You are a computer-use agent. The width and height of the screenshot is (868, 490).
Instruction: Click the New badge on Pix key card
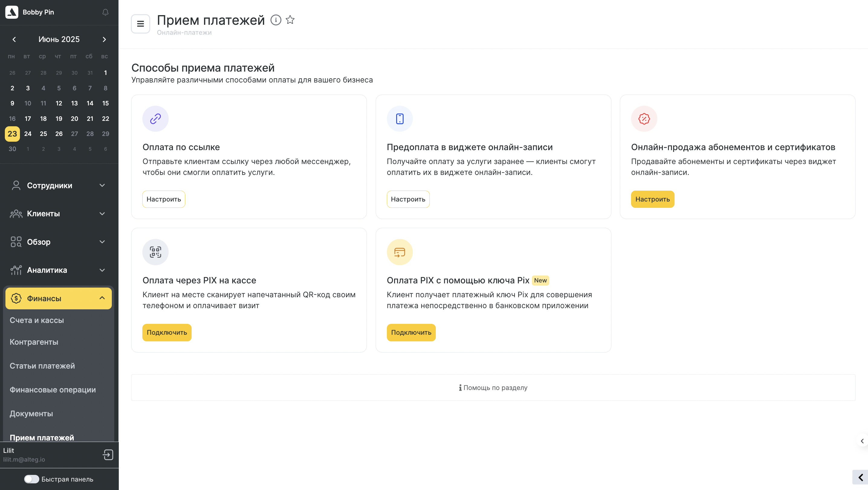(540, 280)
